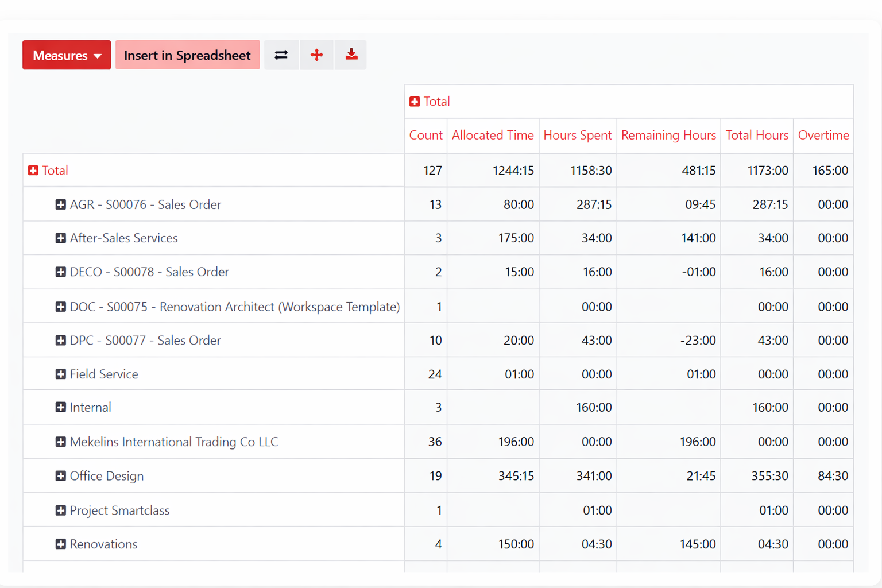Click the flip axis icon
Screen dimensions: 882x588
(x=281, y=55)
